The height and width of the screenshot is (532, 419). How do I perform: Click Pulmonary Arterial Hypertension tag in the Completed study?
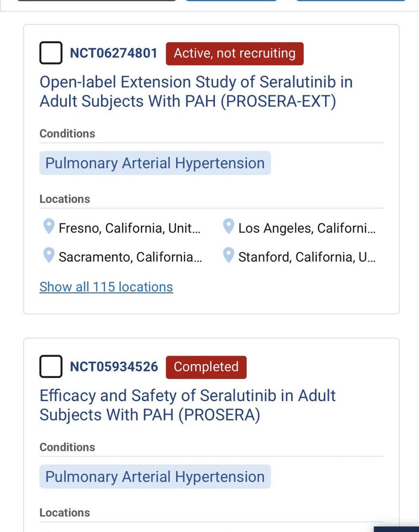pyautogui.click(x=155, y=477)
